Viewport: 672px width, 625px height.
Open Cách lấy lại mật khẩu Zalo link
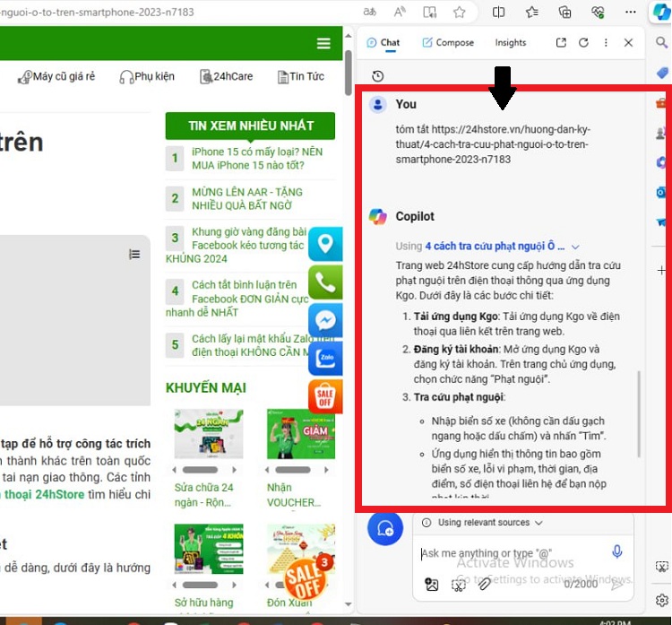250,345
